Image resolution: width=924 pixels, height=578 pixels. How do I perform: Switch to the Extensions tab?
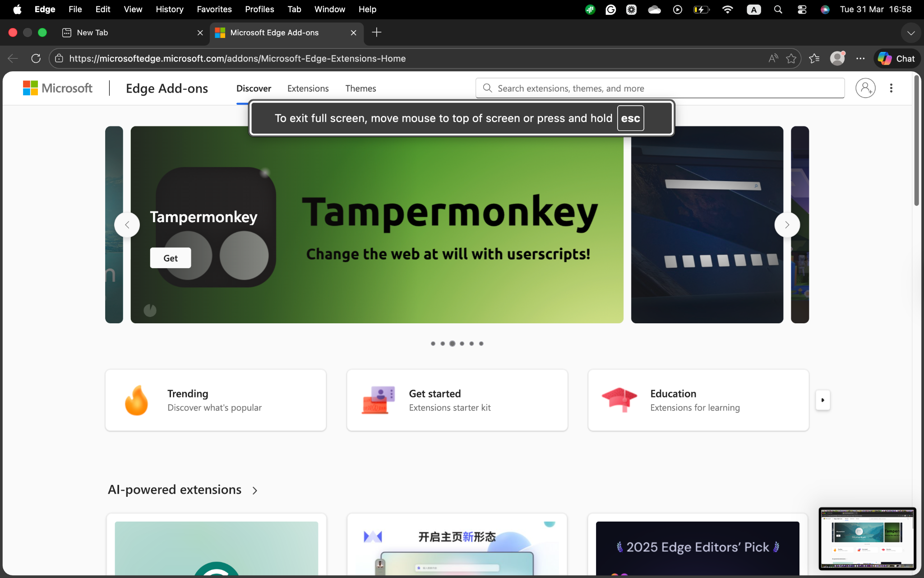(x=308, y=89)
